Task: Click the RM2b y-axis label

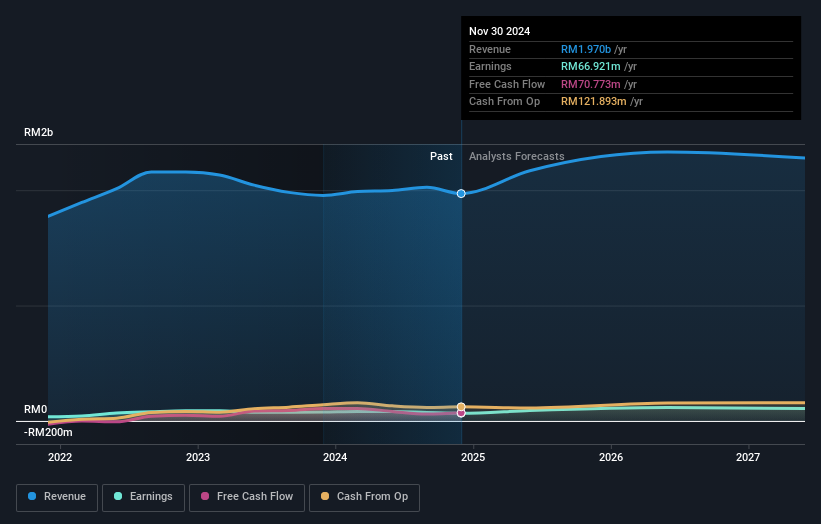Action: [39, 132]
